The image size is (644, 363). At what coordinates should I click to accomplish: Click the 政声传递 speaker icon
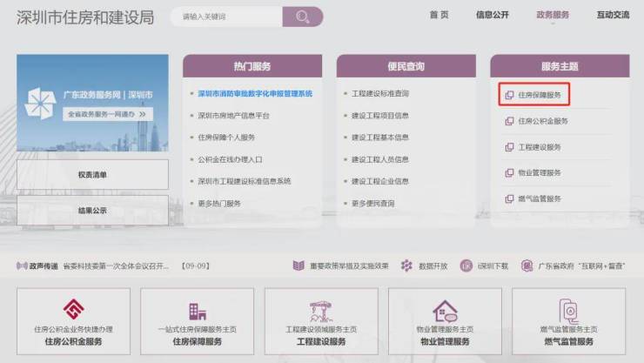[x=22, y=266]
